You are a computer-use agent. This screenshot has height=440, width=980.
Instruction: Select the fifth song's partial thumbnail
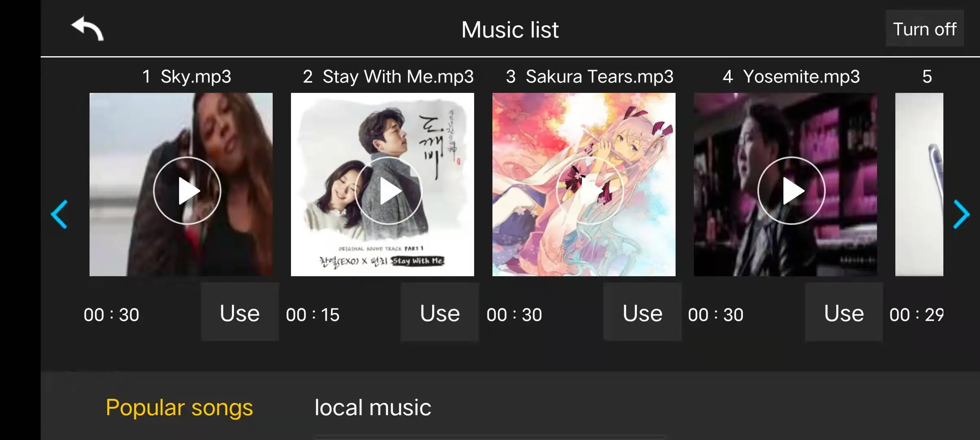click(919, 185)
